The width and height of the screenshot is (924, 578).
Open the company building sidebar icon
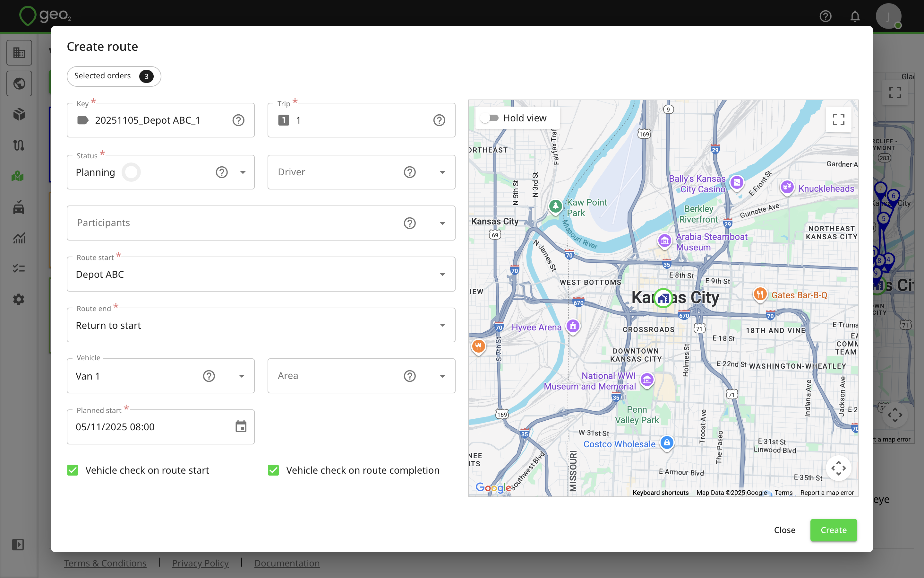point(19,53)
